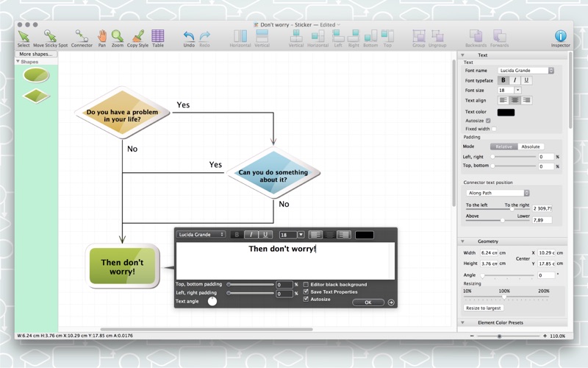The width and height of the screenshot is (588, 368).
Task: Open the Inspector panel
Action: tap(560, 39)
